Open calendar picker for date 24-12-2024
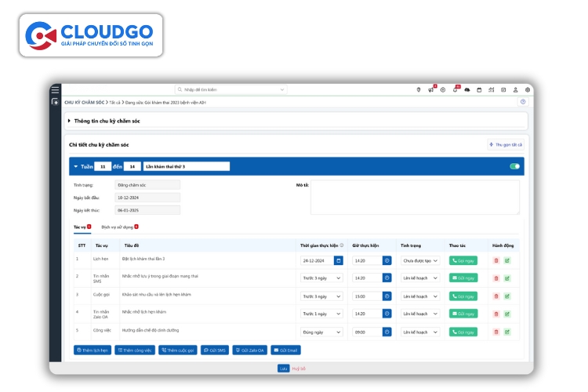Viewport: 588px width, 392px height. (339, 260)
